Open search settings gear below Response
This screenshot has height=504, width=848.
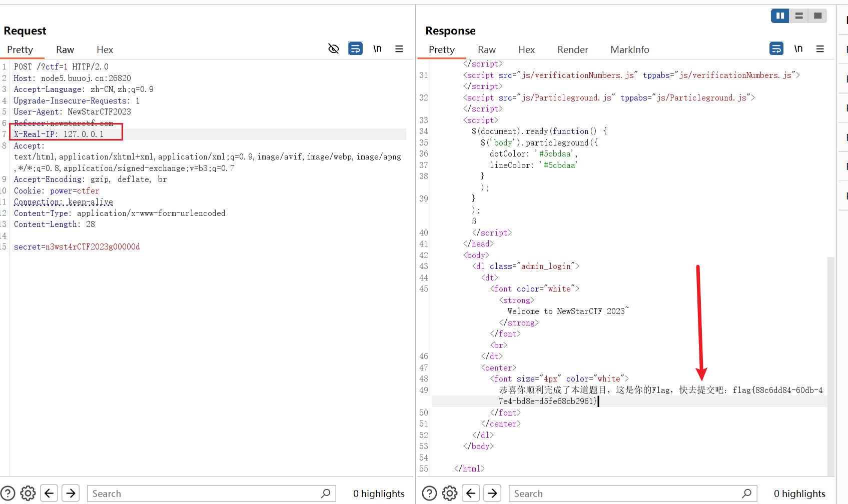(x=450, y=493)
